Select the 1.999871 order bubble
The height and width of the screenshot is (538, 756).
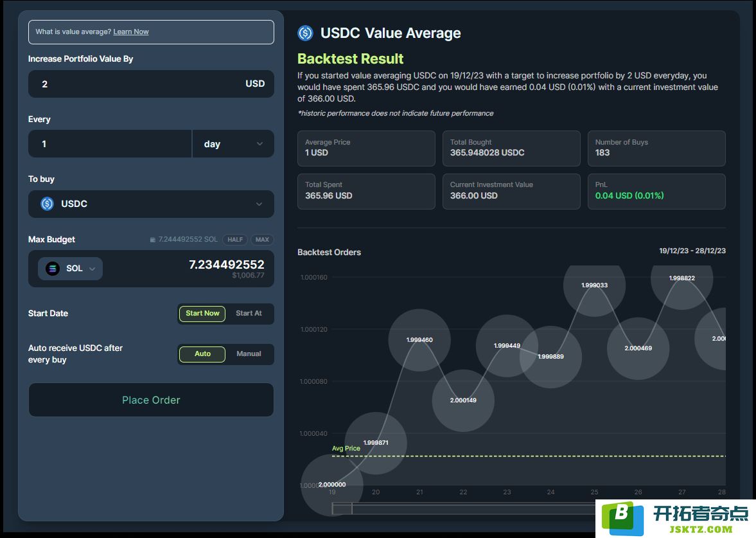coord(376,443)
